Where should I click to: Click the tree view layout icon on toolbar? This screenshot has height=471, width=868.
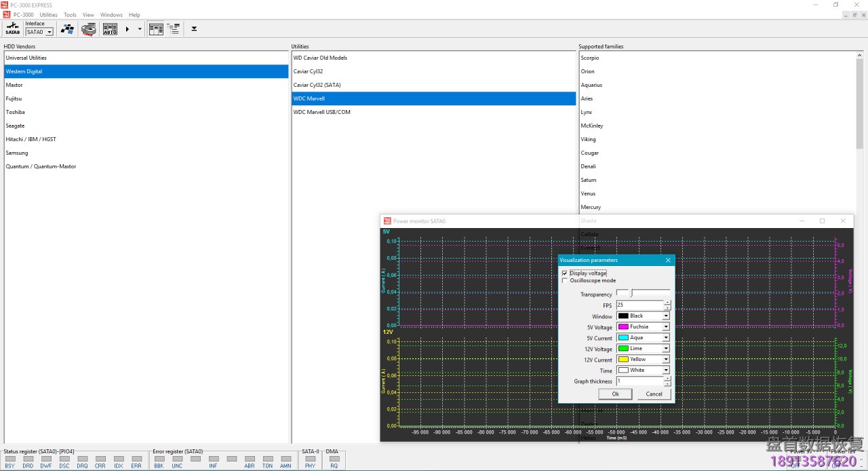pos(174,29)
